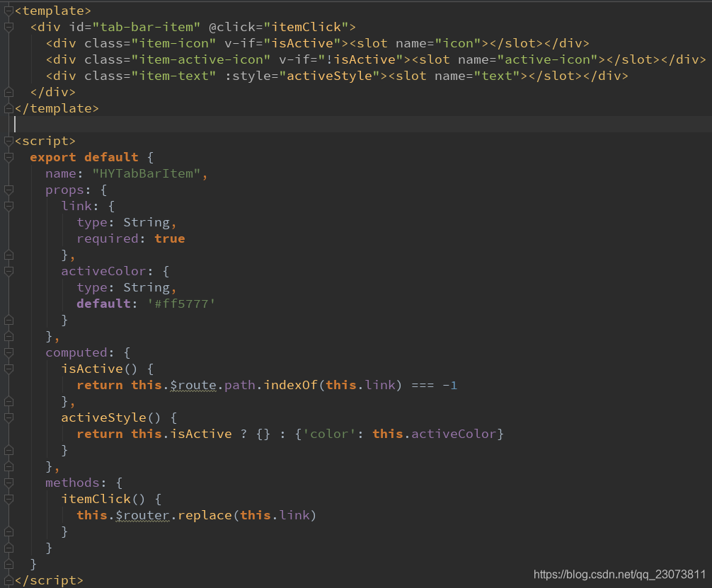The height and width of the screenshot is (588, 712).
Task: Click fold end marker beside closing </div>
Action: (x=8, y=92)
